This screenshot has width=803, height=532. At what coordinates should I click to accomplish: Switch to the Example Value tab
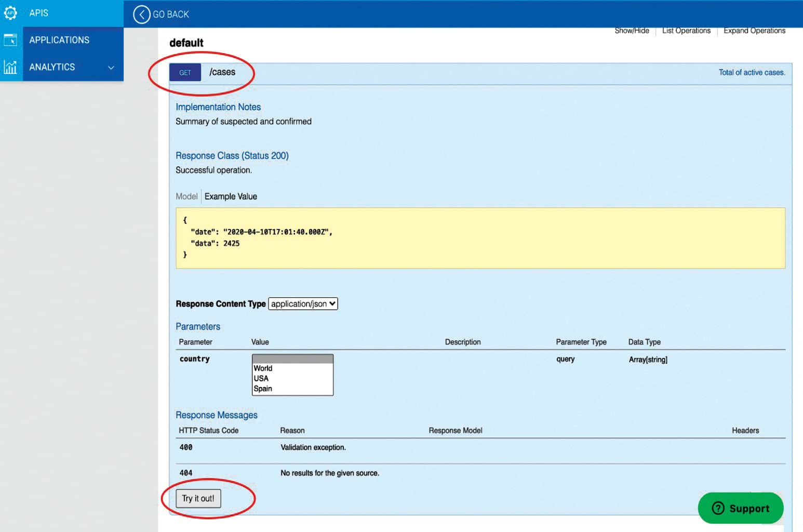tap(231, 196)
